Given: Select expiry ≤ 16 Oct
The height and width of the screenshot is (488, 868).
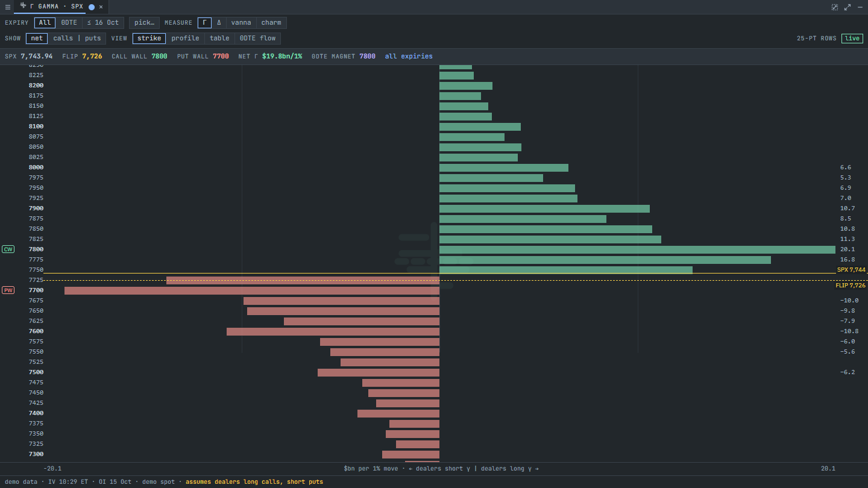Looking at the screenshot, I should [103, 23].
